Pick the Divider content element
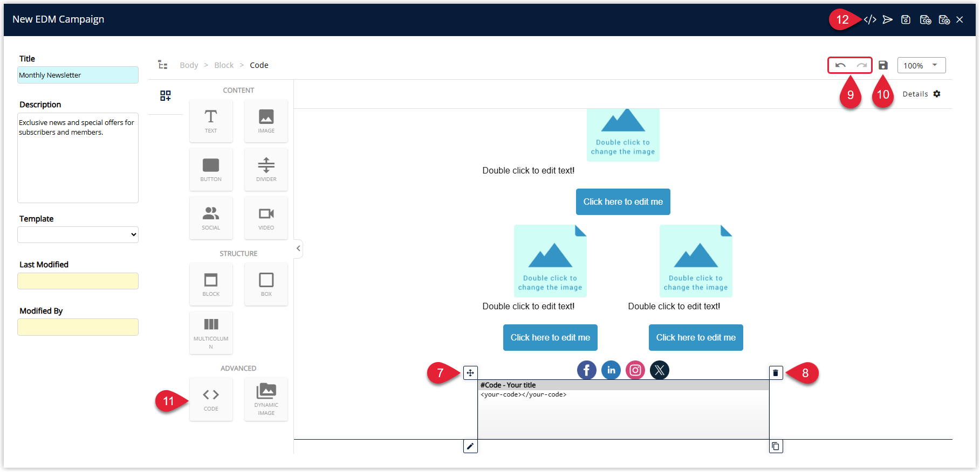The image size is (980, 472). coord(266,170)
